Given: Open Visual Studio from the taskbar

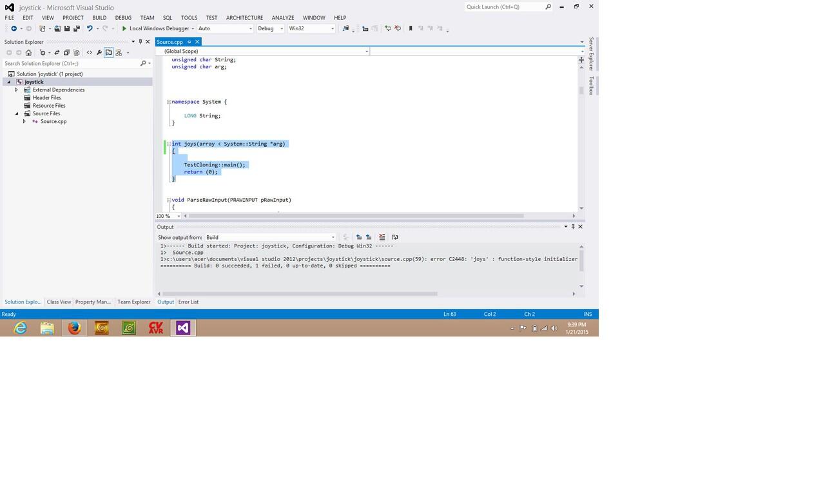Looking at the screenshot, I should point(183,328).
